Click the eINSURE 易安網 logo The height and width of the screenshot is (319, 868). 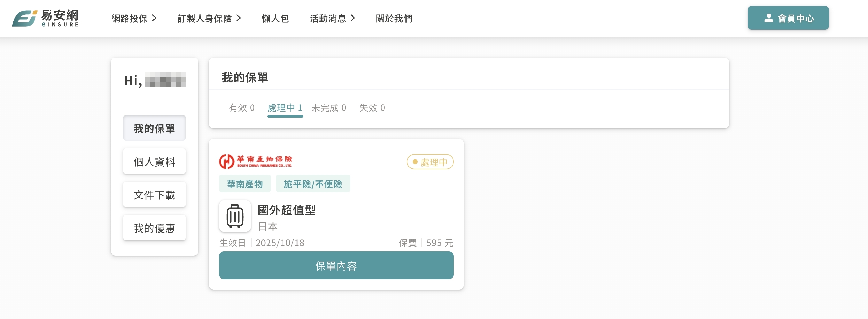pos(45,18)
